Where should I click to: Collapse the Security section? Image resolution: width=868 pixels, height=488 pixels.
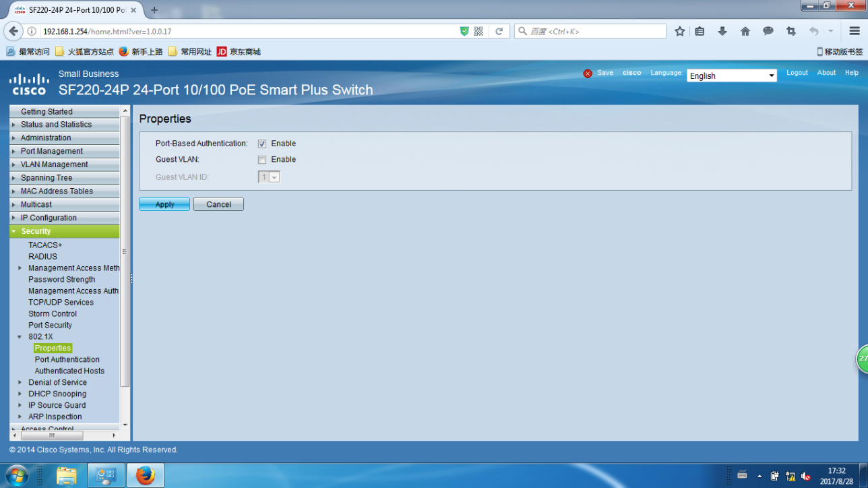pyautogui.click(x=65, y=231)
